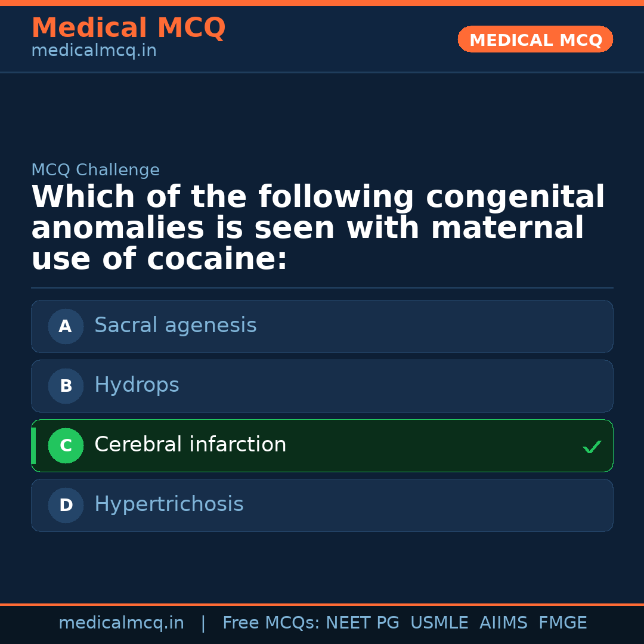Image resolution: width=644 pixels, height=644 pixels.
Task: Click the letter A circle badge
Action: (66, 326)
